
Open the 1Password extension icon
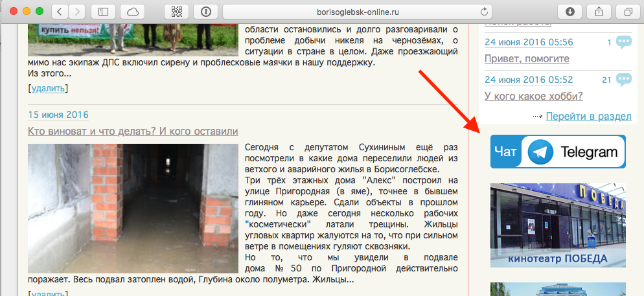coord(206,12)
